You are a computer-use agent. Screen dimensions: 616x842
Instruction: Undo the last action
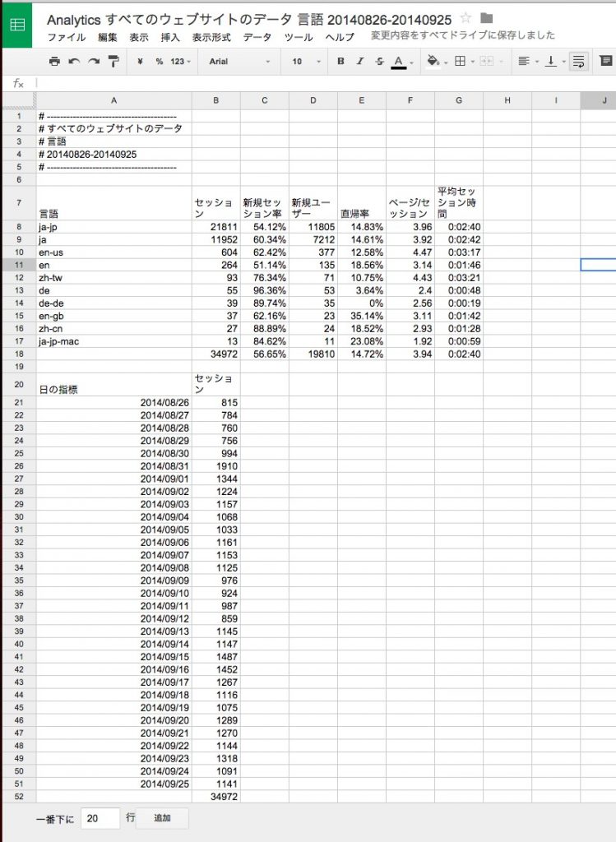coord(74,61)
